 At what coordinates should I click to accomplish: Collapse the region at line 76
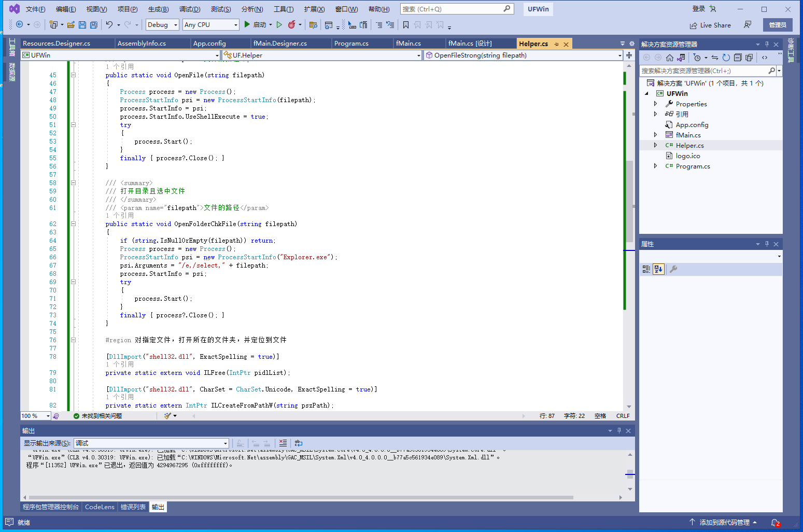click(73, 340)
